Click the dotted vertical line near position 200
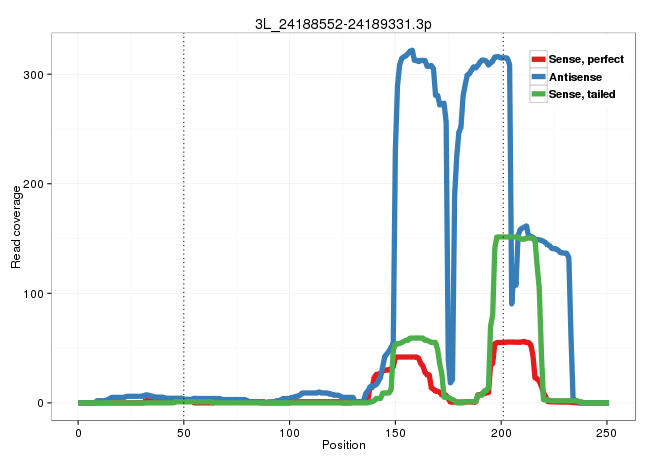 coord(503,150)
